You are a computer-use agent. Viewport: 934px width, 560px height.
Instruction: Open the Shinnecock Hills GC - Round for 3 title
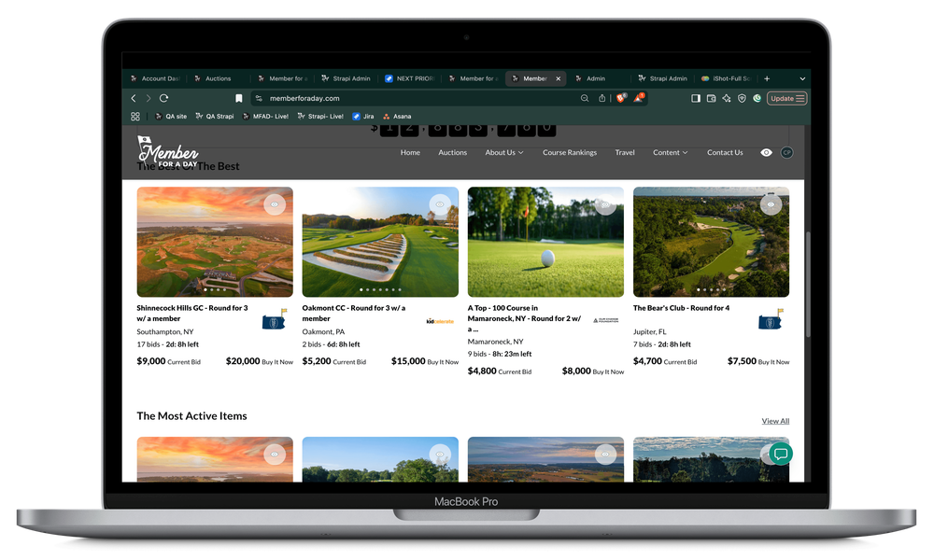click(x=192, y=314)
